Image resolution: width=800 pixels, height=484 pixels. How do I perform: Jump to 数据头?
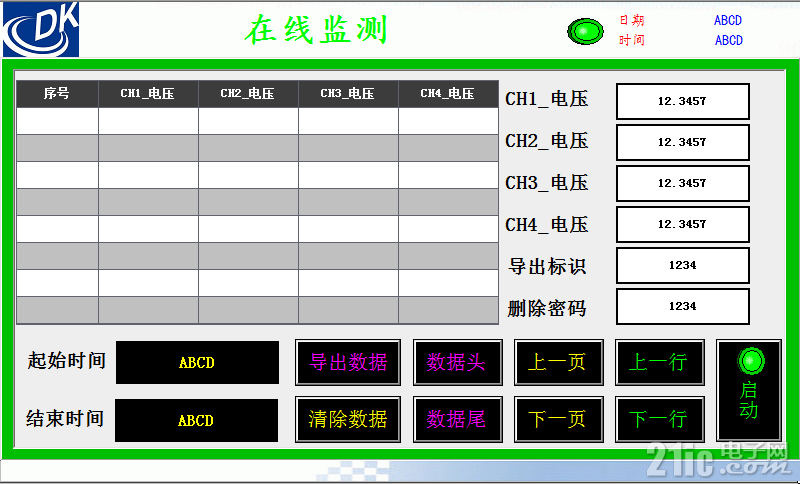coord(458,362)
